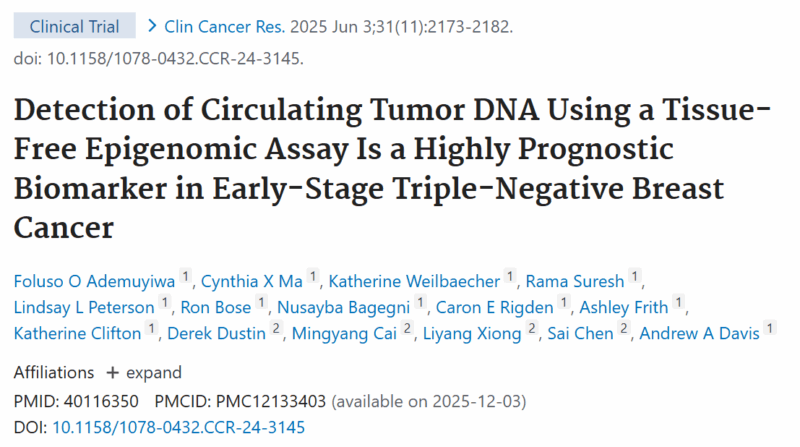Open the PMC12133403 link
The height and width of the screenshot is (447, 800).
[x=268, y=400]
